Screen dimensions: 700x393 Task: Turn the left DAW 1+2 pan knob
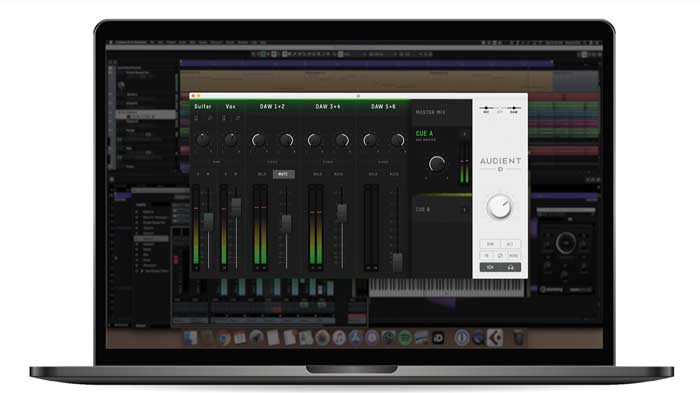(258, 140)
